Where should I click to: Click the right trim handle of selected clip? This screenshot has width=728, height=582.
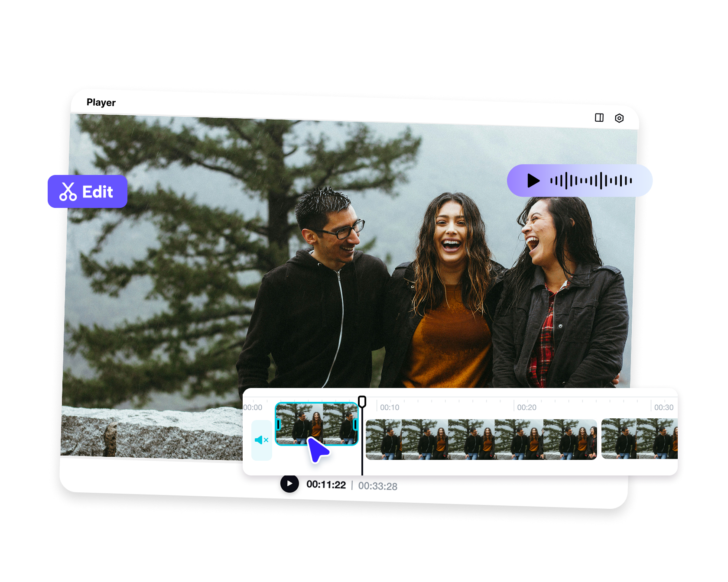(x=355, y=424)
